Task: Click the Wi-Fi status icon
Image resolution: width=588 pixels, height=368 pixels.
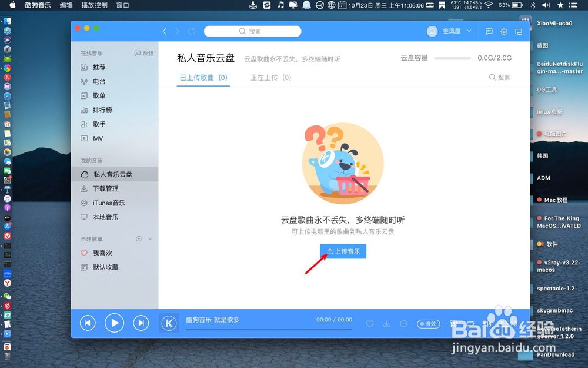Action: point(488,5)
